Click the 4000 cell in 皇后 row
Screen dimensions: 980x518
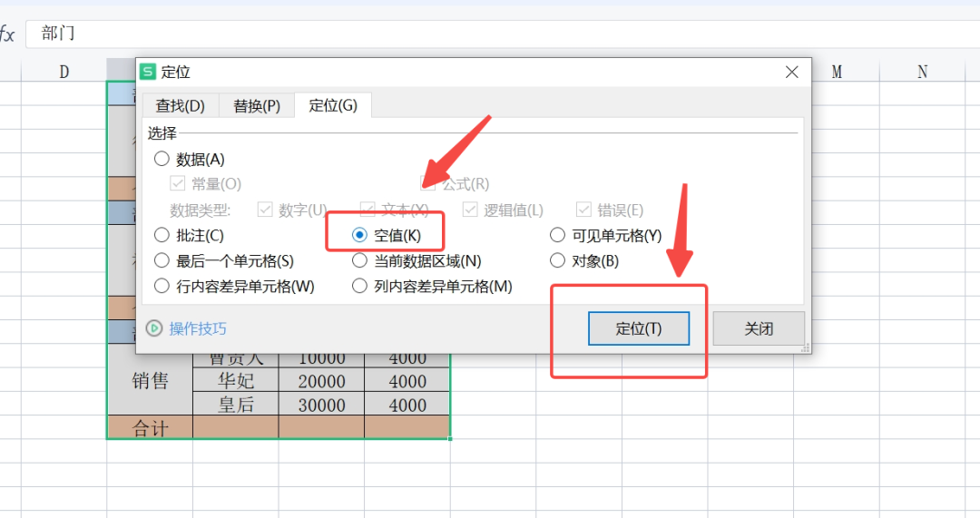click(x=407, y=405)
